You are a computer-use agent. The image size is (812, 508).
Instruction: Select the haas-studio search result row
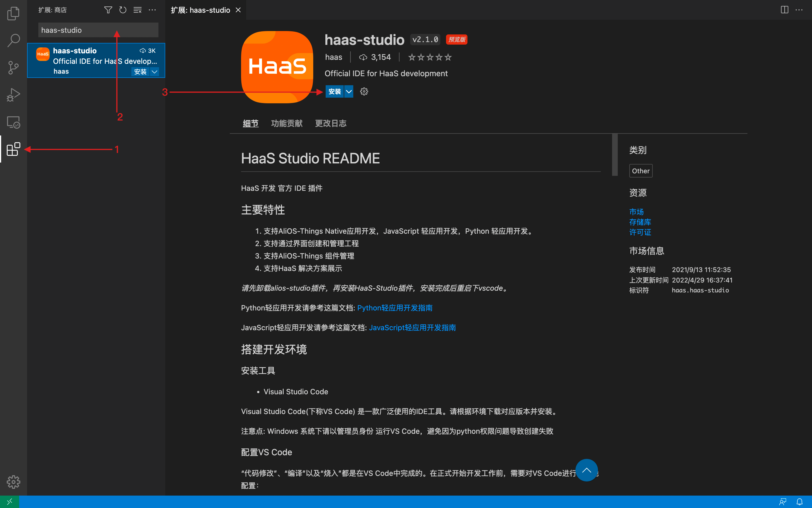click(96, 60)
